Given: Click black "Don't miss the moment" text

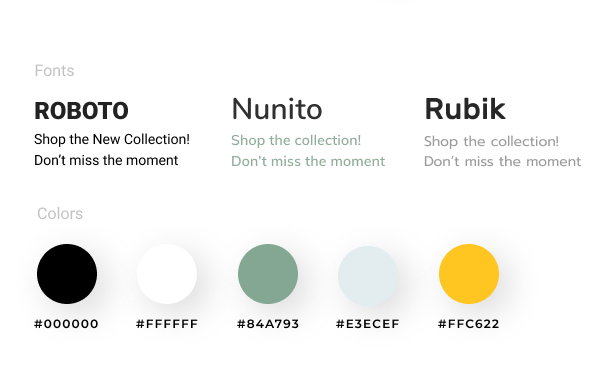Looking at the screenshot, I should [x=106, y=160].
